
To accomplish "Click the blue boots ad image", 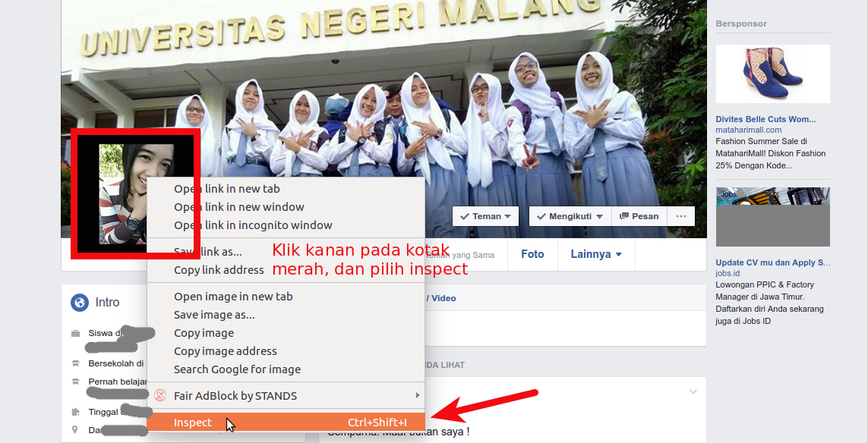I will tap(773, 74).
